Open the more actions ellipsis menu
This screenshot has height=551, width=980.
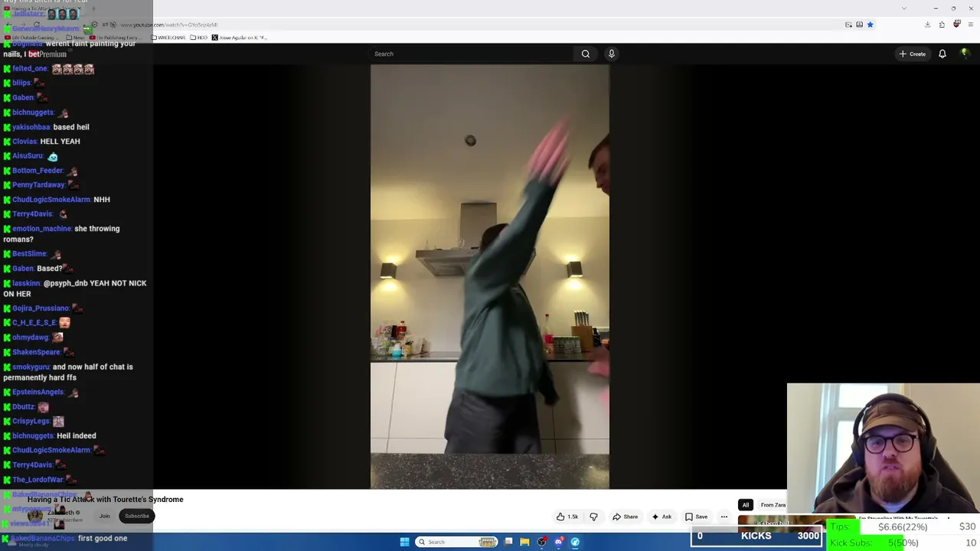(x=724, y=517)
